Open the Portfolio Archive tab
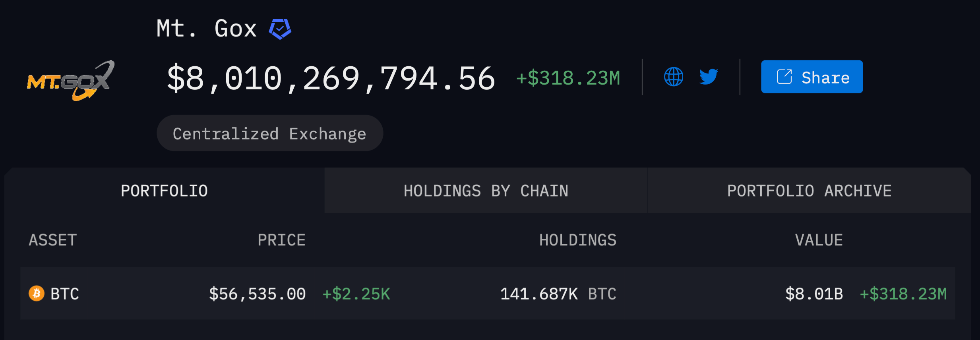 click(x=810, y=191)
